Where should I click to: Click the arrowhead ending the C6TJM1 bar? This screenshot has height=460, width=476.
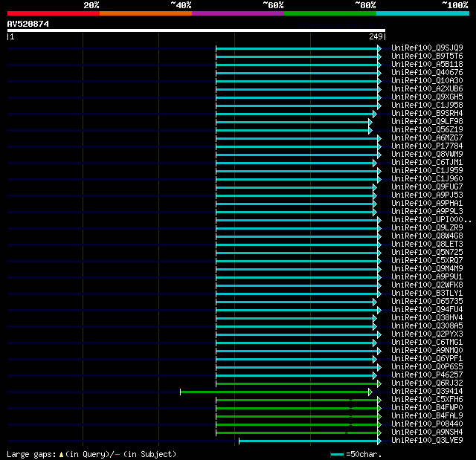point(374,163)
